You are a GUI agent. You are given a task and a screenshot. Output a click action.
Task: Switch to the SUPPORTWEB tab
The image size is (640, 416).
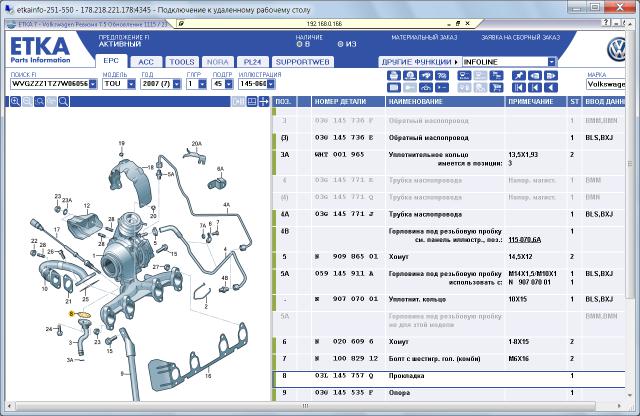pyautogui.click(x=302, y=62)
